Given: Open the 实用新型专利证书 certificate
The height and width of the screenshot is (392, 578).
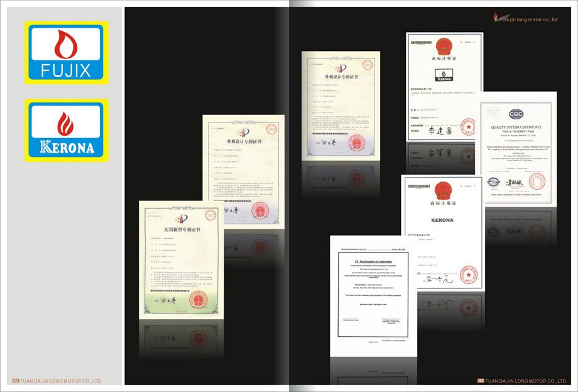Looking at the screenshot, I should coord(182,259).
